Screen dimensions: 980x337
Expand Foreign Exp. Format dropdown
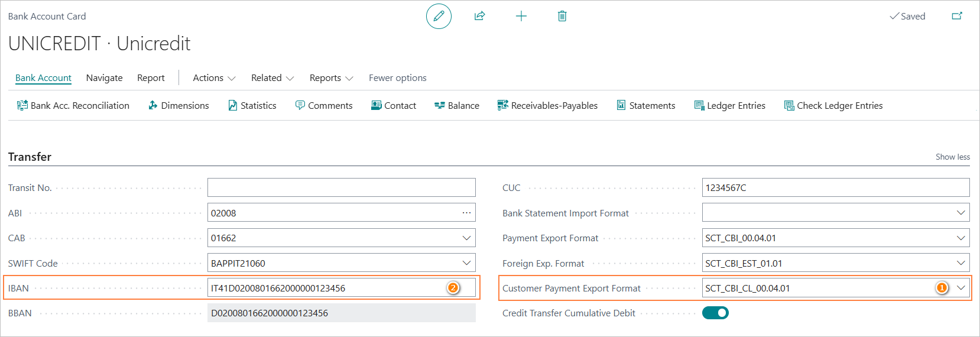[x=961, y=263]
